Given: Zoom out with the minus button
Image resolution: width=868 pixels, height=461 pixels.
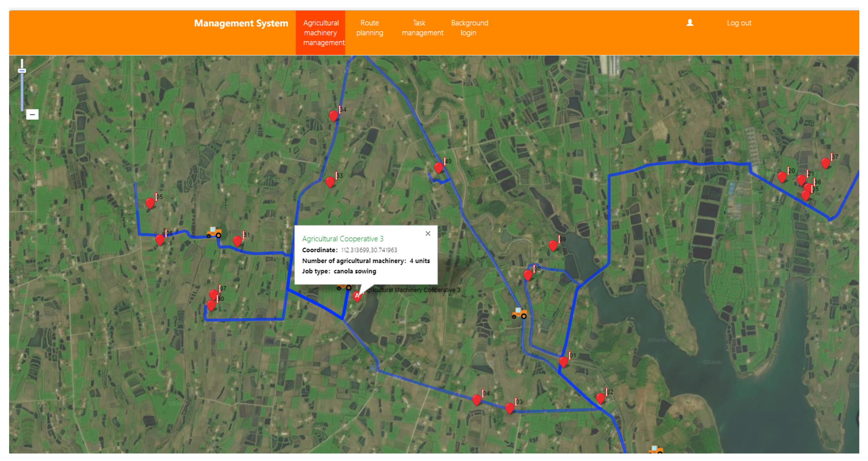Looking at the screenshot, I should pyautogui.click(x=32, y=115).
